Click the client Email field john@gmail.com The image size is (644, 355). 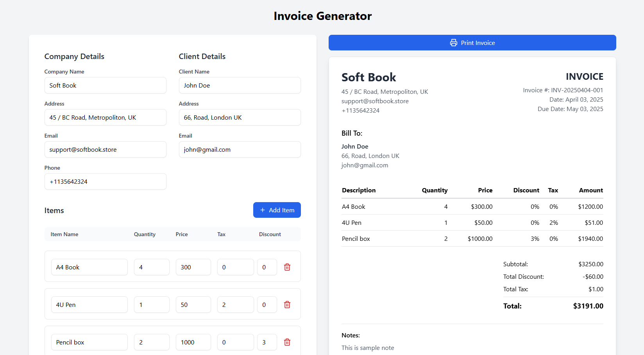pyautogui.click(x=240, y=149)
